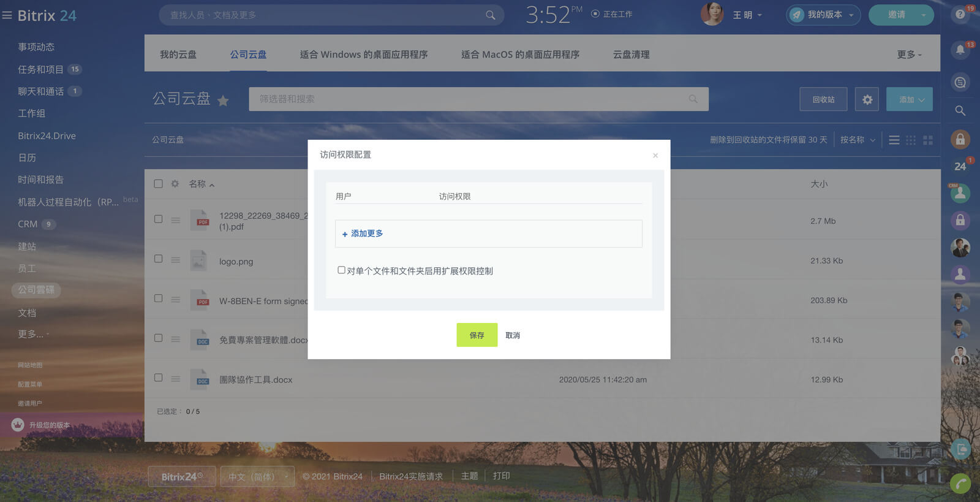Viewport: 980px width, 502px height.
Task: Click the search icon in right sidebar
Action: click(x=960, y=110)
